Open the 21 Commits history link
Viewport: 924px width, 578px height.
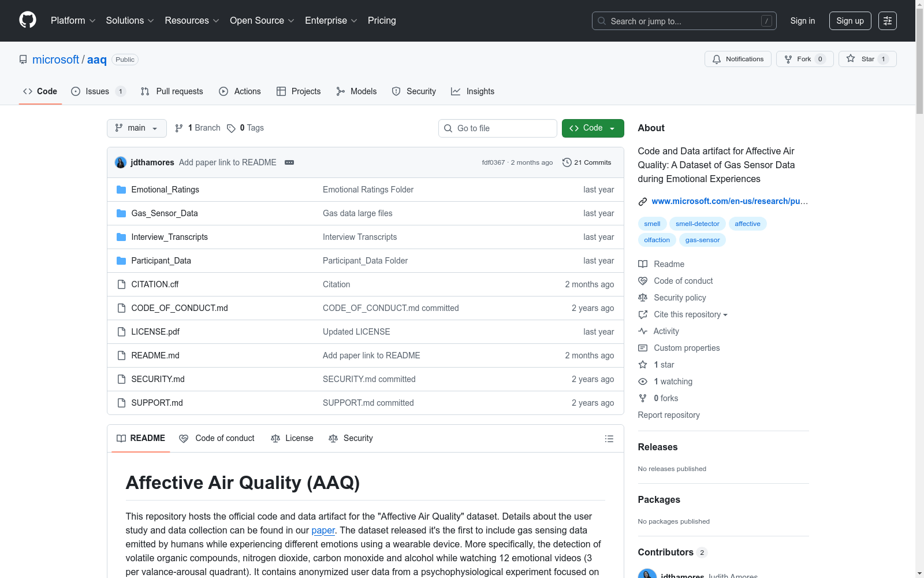click(x=587, y=162)
